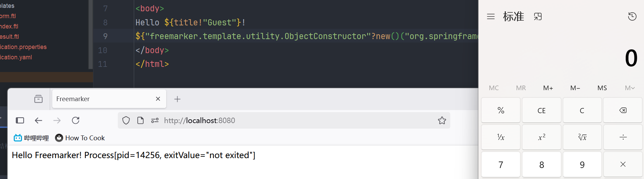Click the square root button
This screenshot has width=644, height=179.
coord(582,138)
